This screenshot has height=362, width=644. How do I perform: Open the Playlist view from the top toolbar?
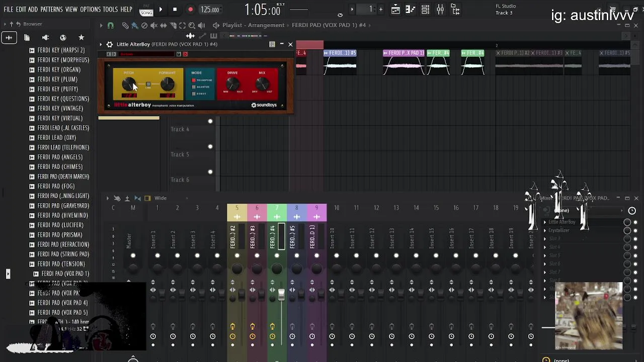tap(395, 9)
